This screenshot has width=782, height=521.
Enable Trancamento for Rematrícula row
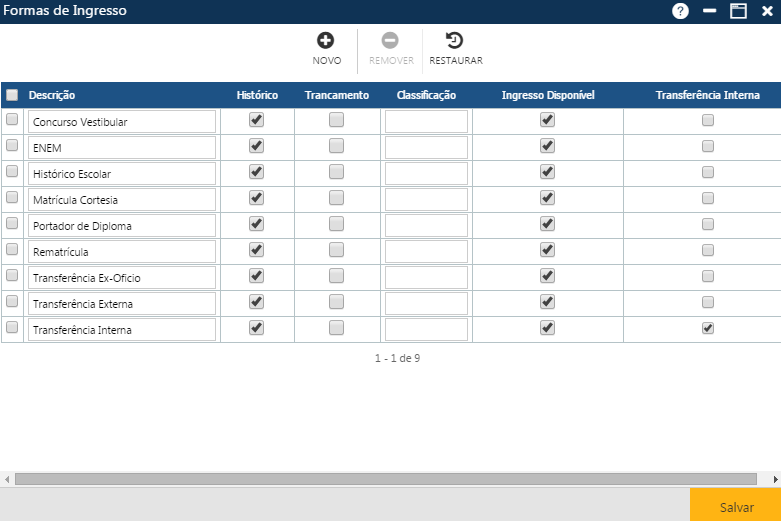coord(336,250)
